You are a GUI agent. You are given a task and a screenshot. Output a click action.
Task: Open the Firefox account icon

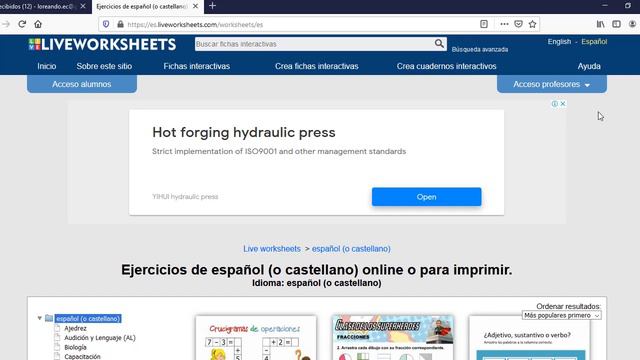point(632,24)
